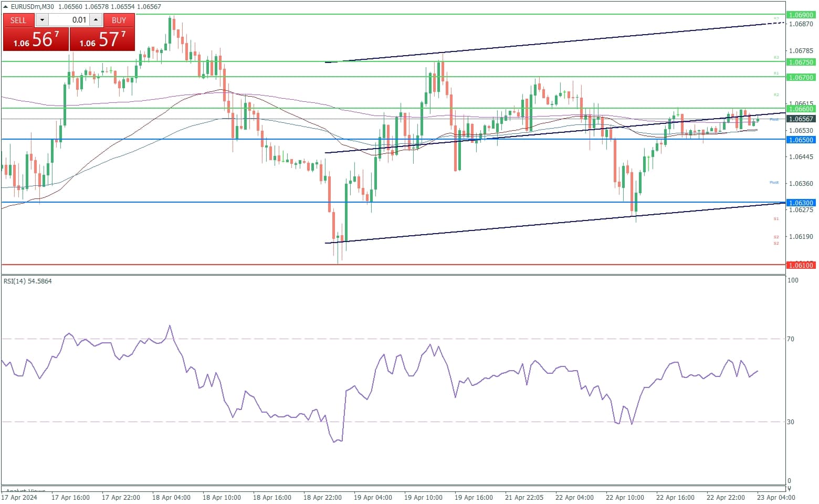Click the blue Pivot label near 1.06360
The width and height of the screenshot is (819, 504).
tap(774, 183)
